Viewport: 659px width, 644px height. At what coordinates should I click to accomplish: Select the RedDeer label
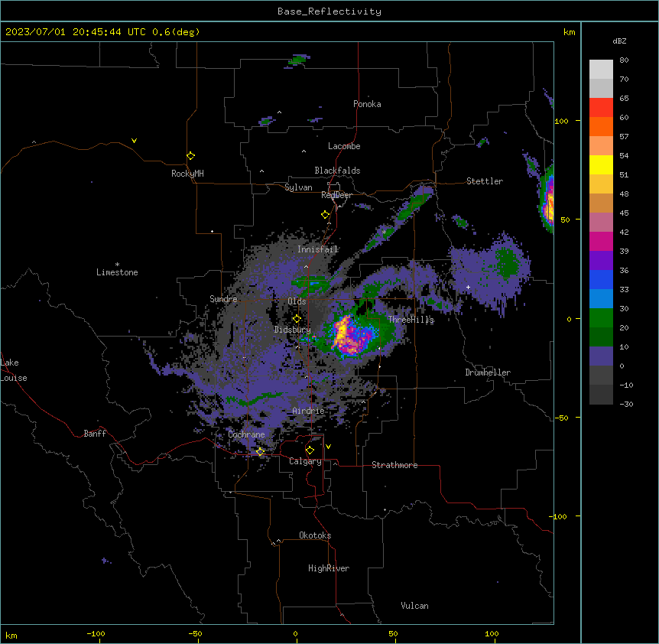pos(336,195)
